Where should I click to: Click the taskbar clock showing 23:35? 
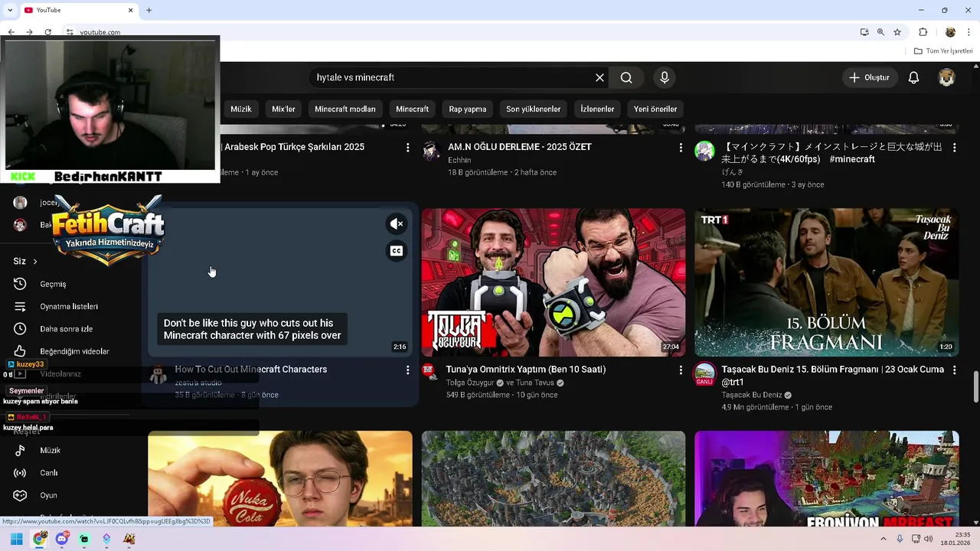[955, 539]
